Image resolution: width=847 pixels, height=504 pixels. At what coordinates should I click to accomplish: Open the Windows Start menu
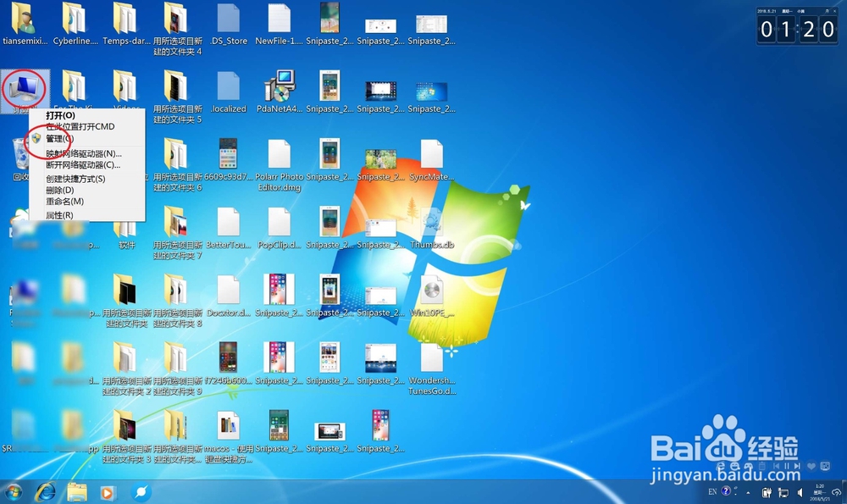click(13, 492)
